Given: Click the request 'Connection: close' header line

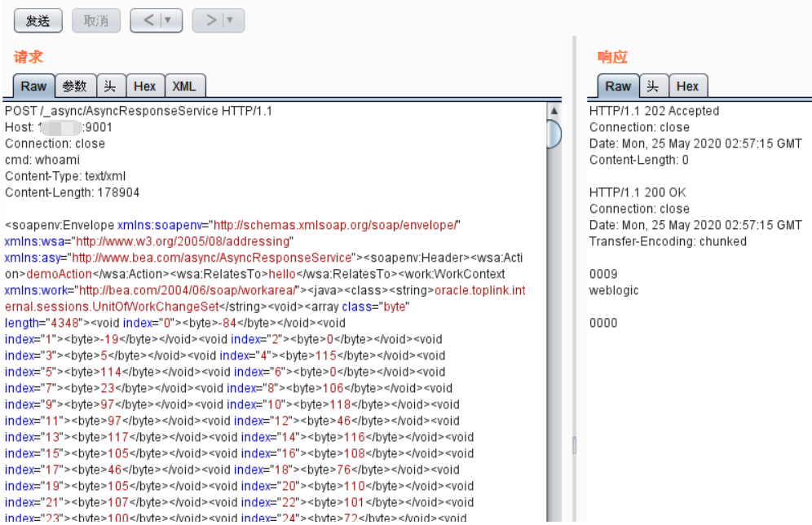Looking at the screenshot, I should pyautogui.click(x=55, y=144).
